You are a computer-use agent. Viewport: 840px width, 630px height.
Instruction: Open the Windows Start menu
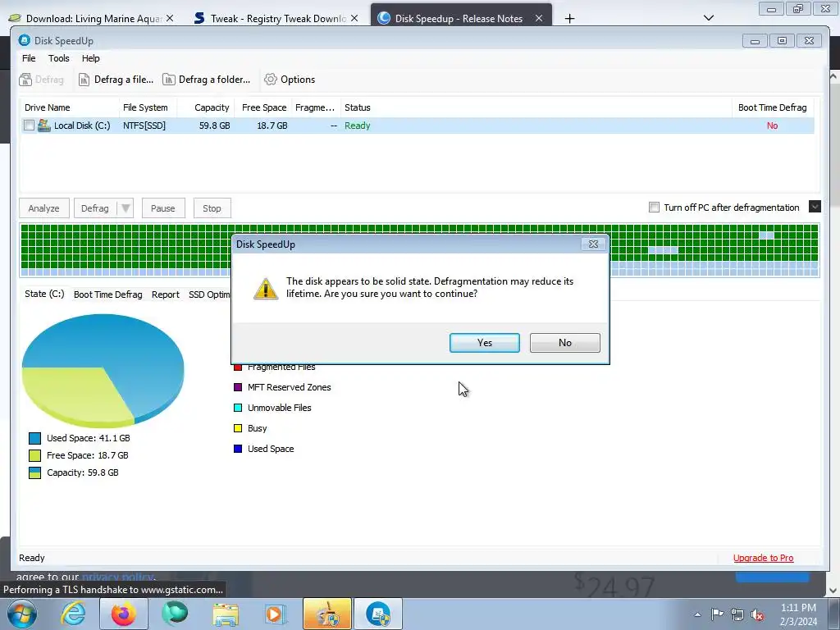(22, 614)
